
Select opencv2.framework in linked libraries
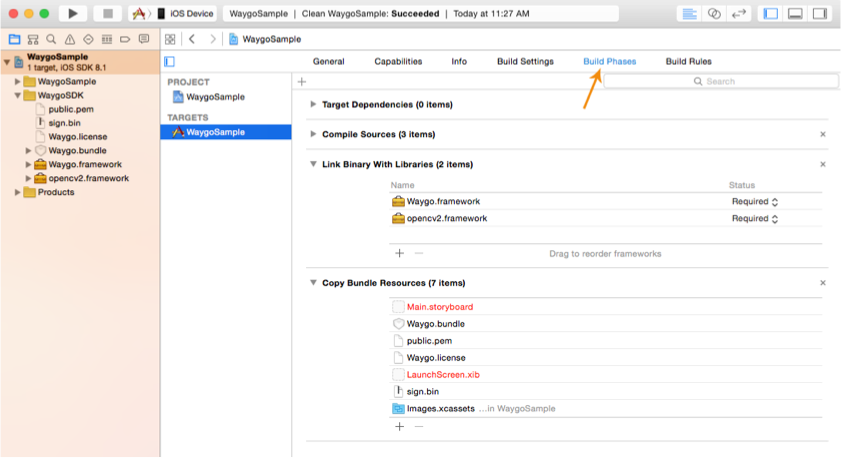point(605,219)
